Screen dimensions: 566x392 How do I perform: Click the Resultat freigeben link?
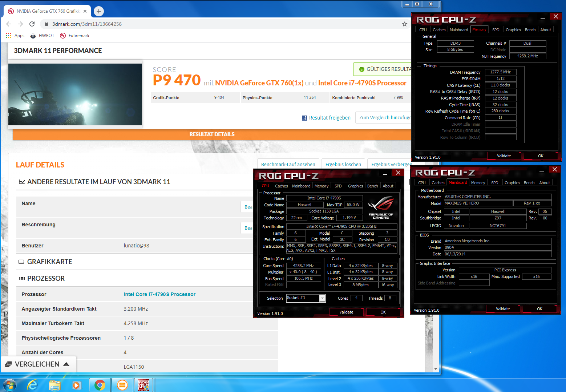click(330, 118)
